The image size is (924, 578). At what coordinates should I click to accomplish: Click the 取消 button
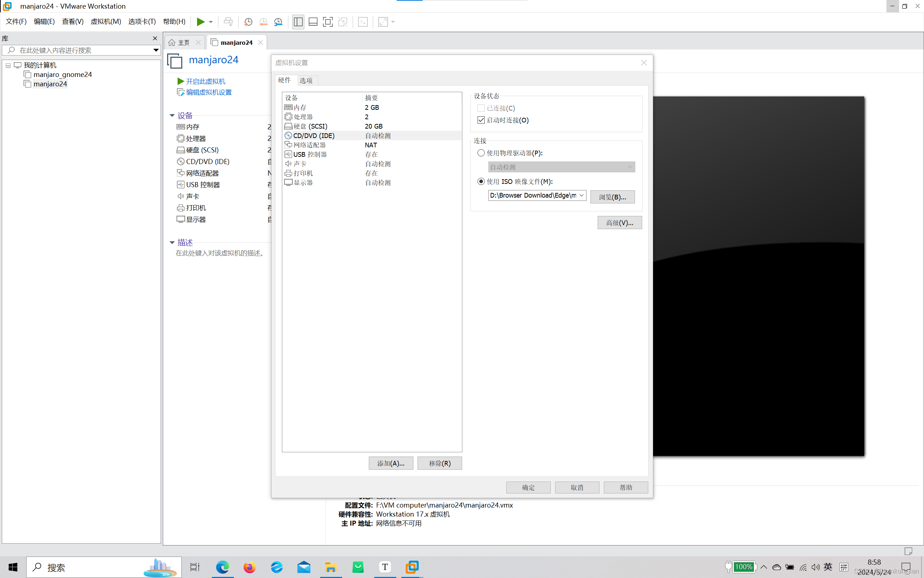point(577,487)
